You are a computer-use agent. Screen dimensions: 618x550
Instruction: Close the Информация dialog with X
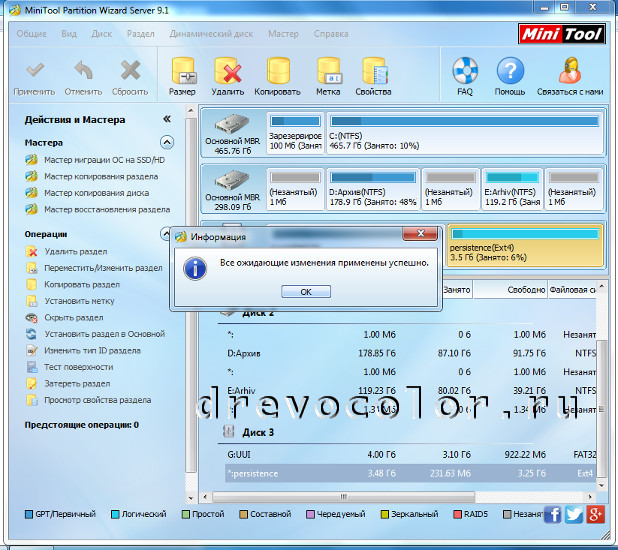coord(420,233)
